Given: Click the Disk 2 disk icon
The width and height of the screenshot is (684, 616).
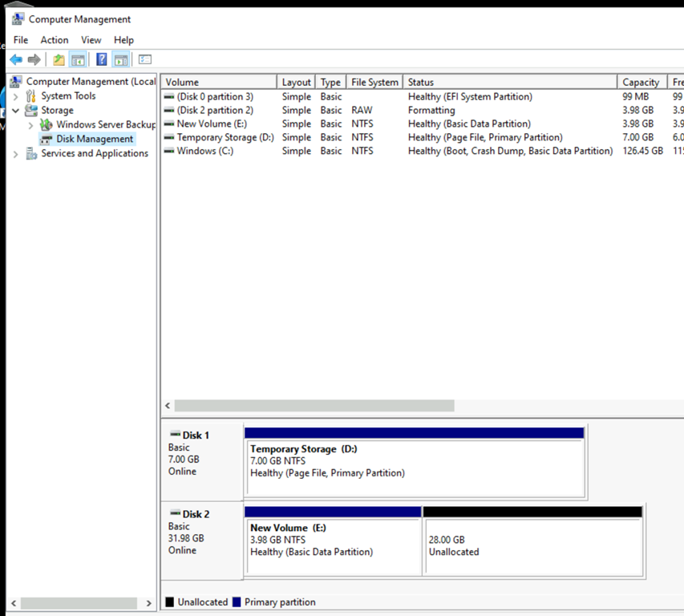Looking at the screenshot, I should click(175, 514).
